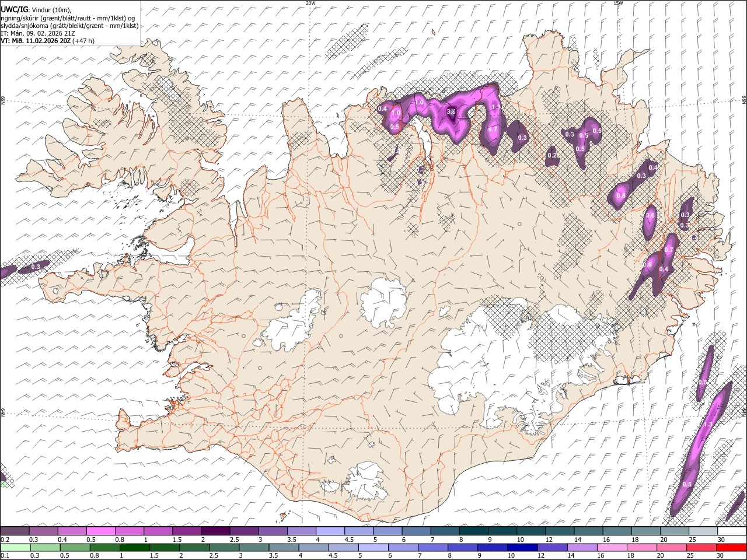Viewport: 747px width, 560px height.
Task: Pick the lower scale violet swatch starting at 12
Action: pyautogui.click(x=552, y=547)
